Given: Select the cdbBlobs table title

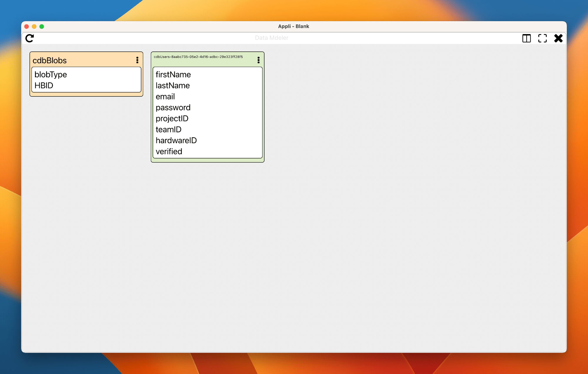Looking at the screenshot, I should pos(50,60).
